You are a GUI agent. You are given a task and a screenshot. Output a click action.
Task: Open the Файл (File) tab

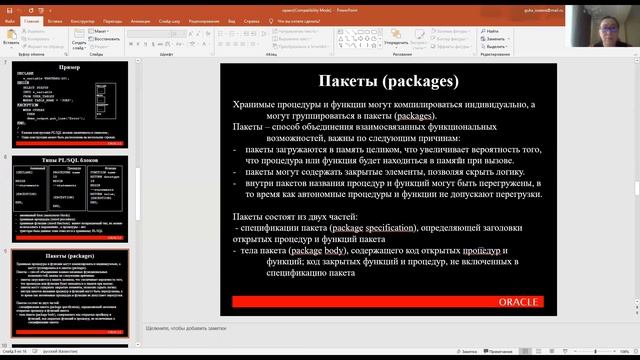[10, 21]
